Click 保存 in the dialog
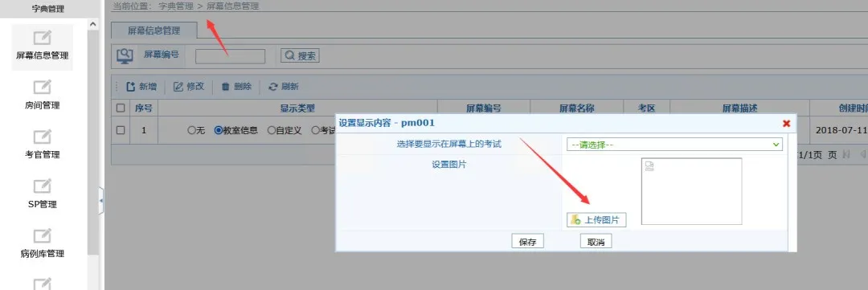868x290 pixels. [527, 242]
